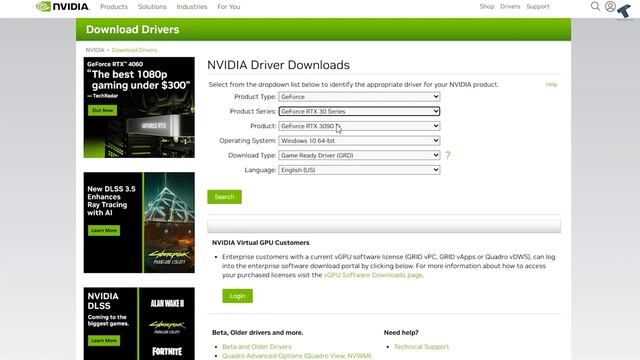The width and height of the screenshot is (640, 360).
Task: Open the For You menu
Action: 229,7
